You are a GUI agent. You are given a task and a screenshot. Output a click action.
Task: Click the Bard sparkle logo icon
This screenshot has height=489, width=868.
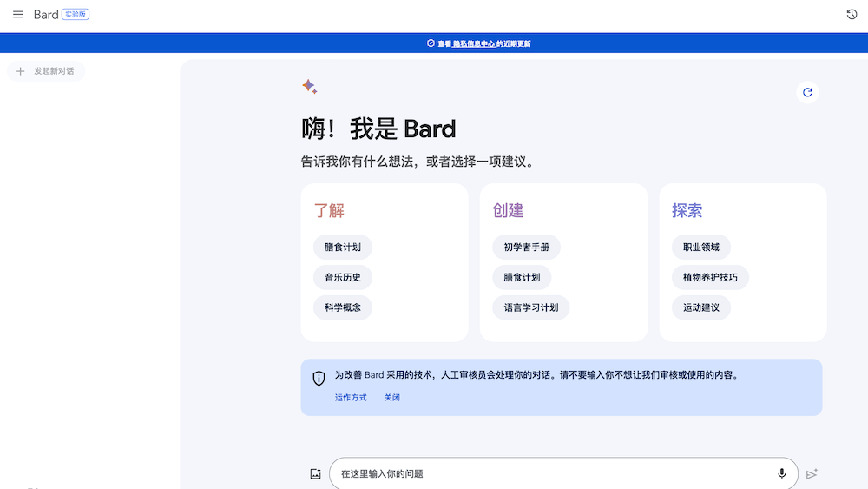pyautogui.click(x=310, y=86)
